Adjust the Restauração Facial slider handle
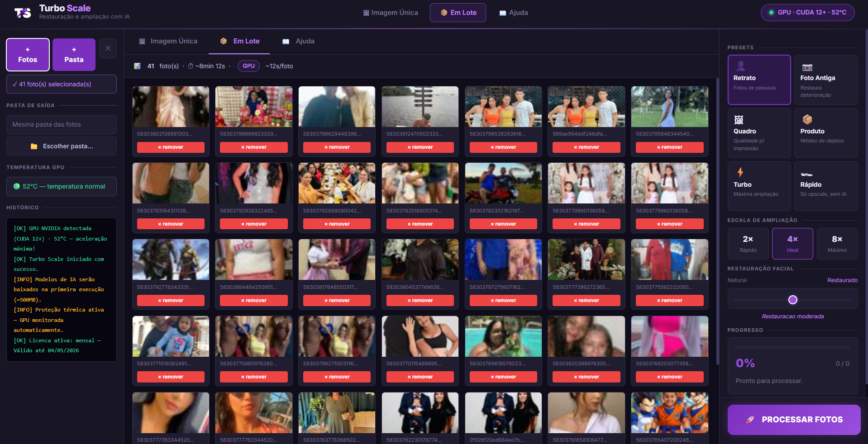Screen dimensions: 868x444 (x=792, y=300)
